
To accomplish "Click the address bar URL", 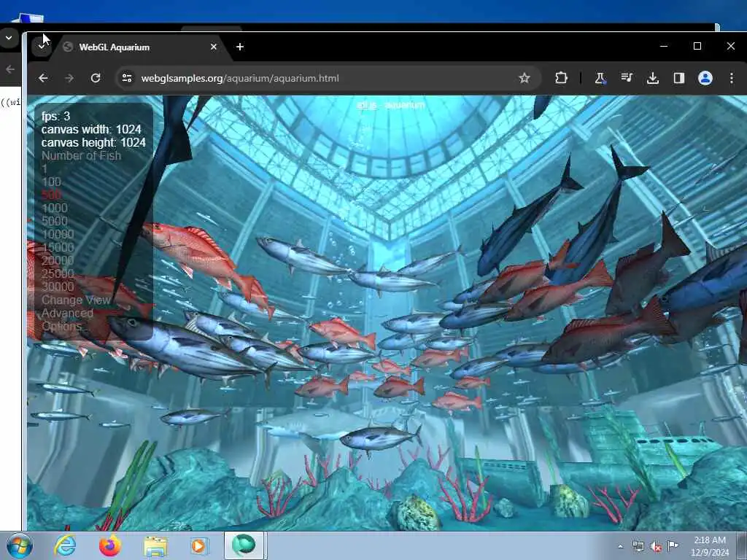I will [x=240, y=78].
